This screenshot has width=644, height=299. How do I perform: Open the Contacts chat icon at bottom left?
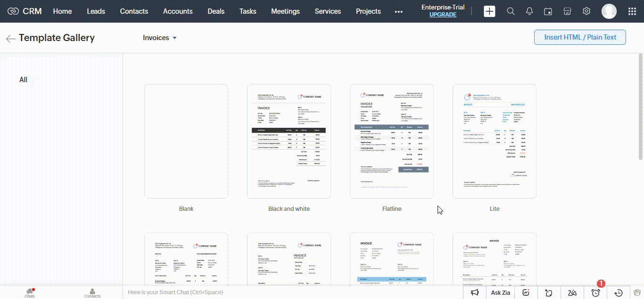point(92,292)
